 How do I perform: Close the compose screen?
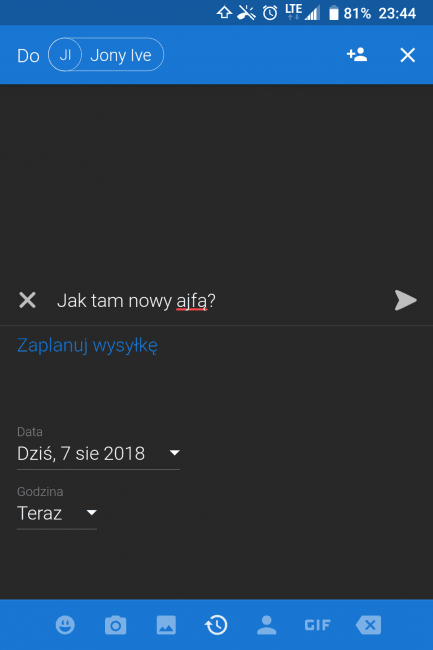point(408,55)
